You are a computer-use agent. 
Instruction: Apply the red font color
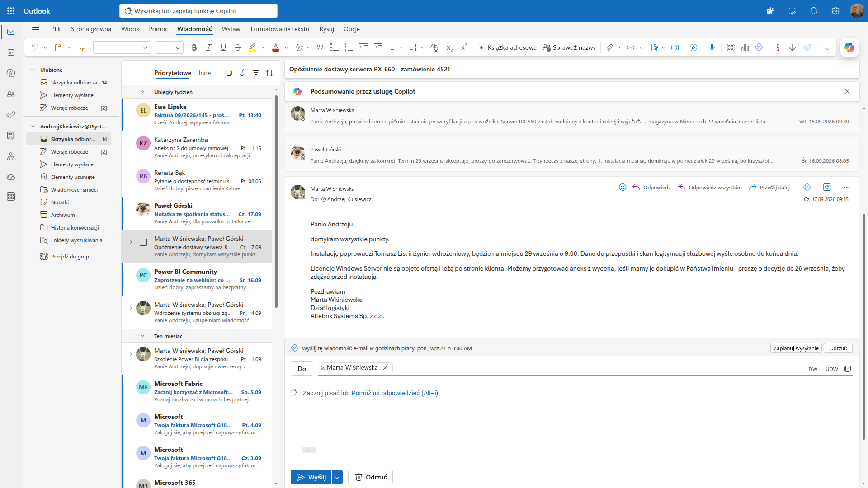pyautogui.click(x=276, y=47)
